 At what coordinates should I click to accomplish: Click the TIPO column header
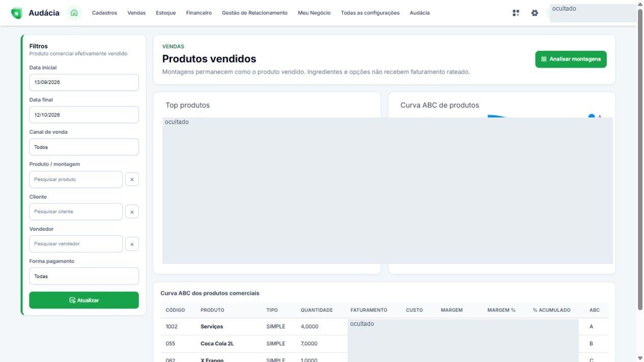coord(272,310)
